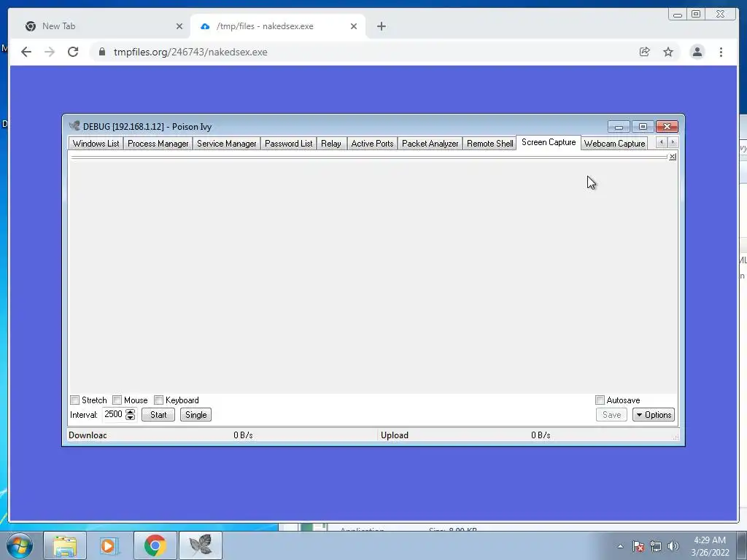Open a new browser tab with plus
Viewport: 747px width, 560px height.
381,27
